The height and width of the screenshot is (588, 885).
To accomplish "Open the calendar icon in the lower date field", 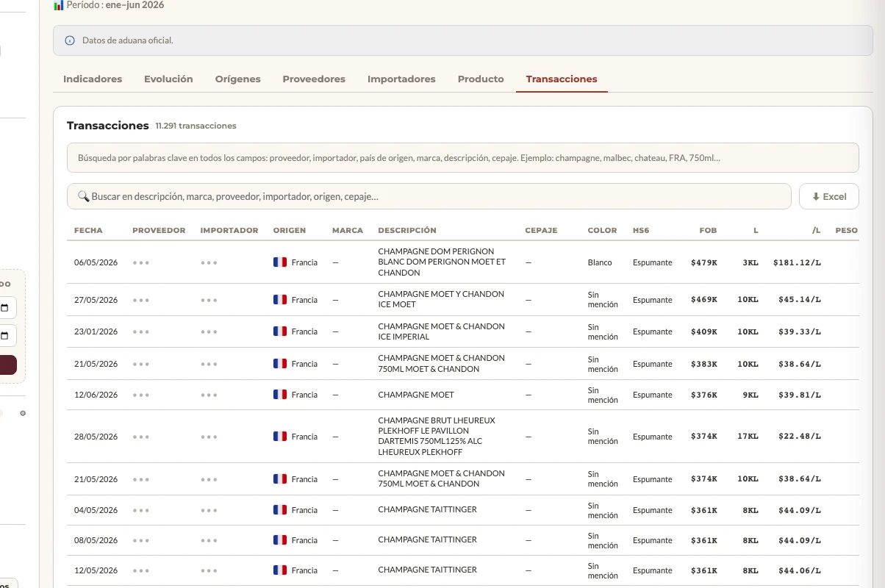I will [4, 337].
